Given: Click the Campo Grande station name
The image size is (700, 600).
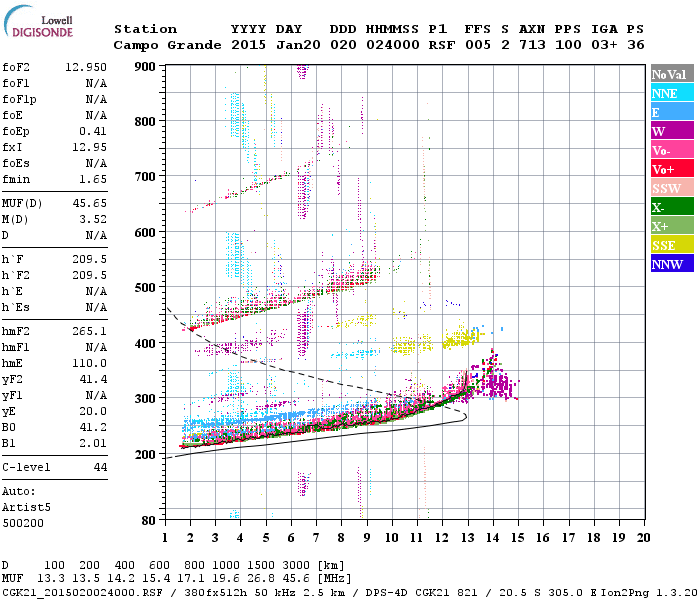Looking at the screenshot, I should 167,45.
